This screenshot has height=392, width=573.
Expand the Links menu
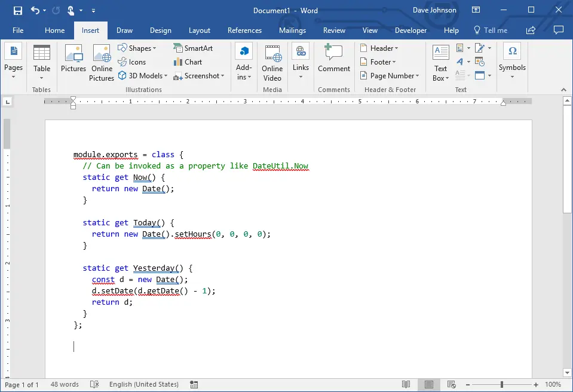301,62
